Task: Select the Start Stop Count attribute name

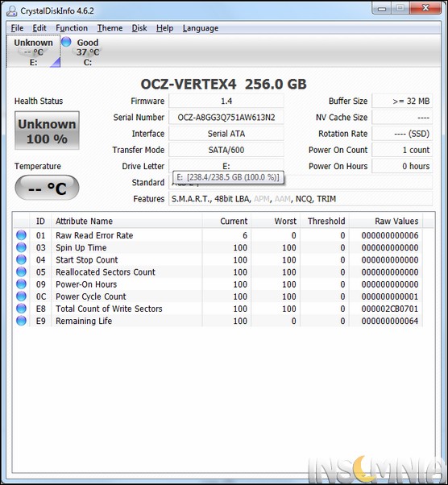Action: [87, 259]
